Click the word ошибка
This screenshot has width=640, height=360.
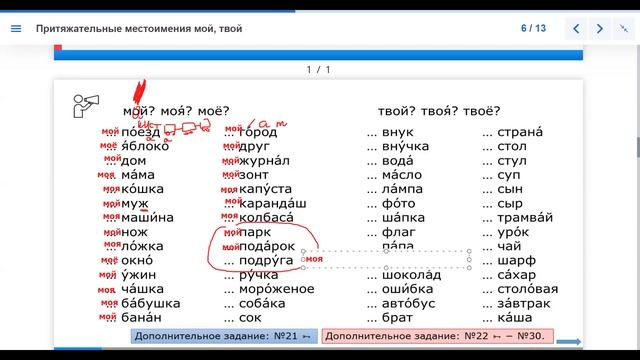click(x=407, y=289)
